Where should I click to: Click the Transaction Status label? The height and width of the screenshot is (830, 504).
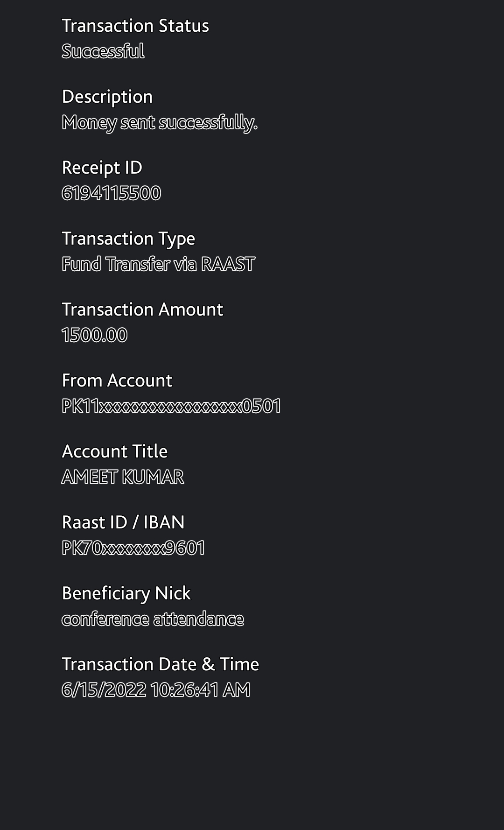pyautogui.click(x=135, y=26)
